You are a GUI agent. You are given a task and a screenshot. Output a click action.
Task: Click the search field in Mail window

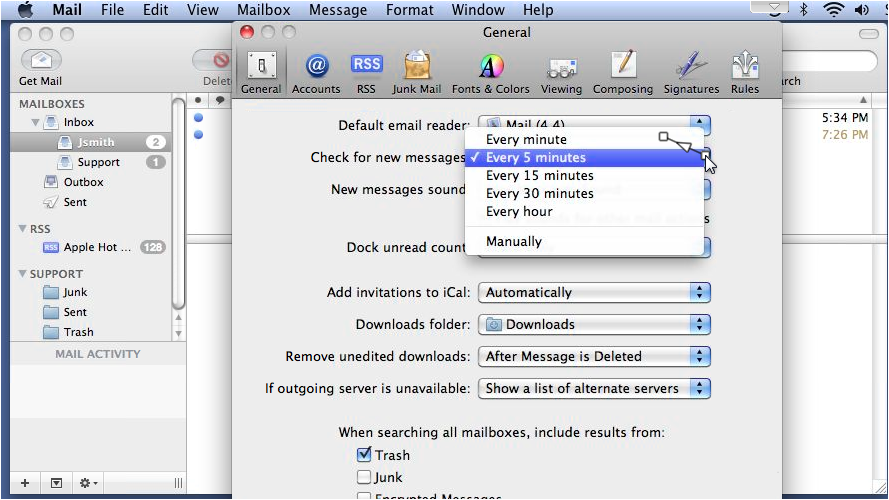pos(829,61)
